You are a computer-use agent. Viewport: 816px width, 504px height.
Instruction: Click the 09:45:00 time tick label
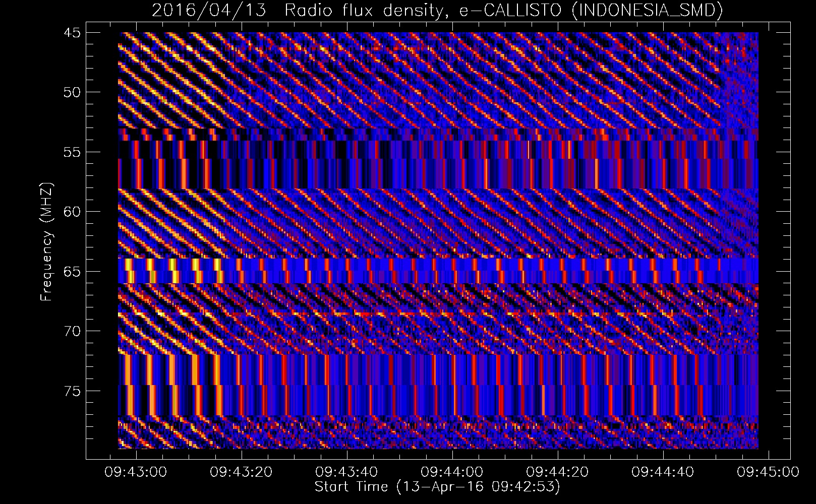[x=768, y=472]
